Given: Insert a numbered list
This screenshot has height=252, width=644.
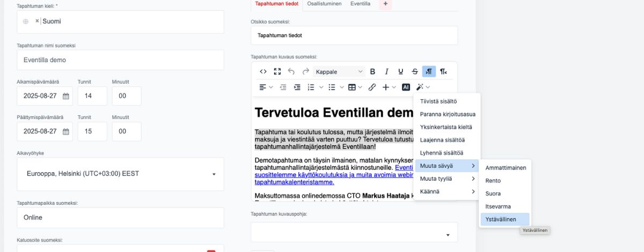Looking at the screenshot, I should (x=311, y=87).
